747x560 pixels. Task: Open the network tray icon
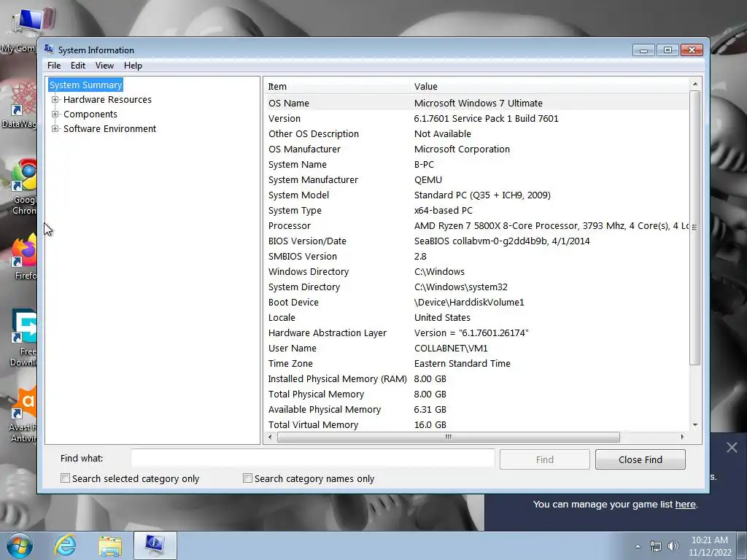(x=656, y=546)
